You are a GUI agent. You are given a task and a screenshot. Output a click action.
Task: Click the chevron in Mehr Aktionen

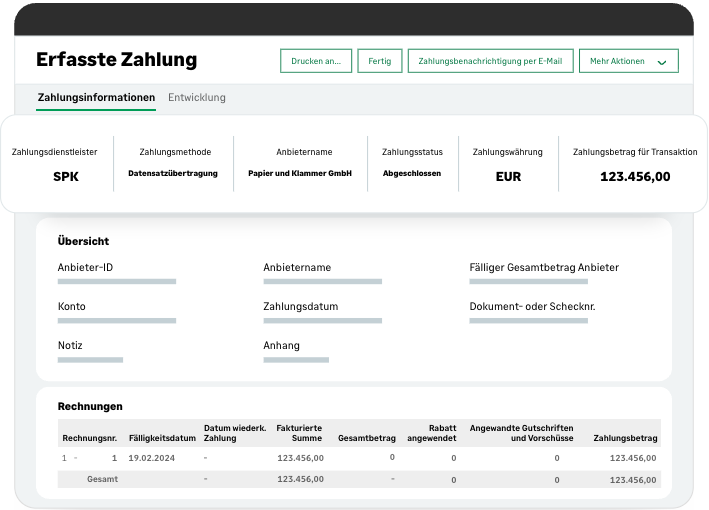[x=662, y=62]
